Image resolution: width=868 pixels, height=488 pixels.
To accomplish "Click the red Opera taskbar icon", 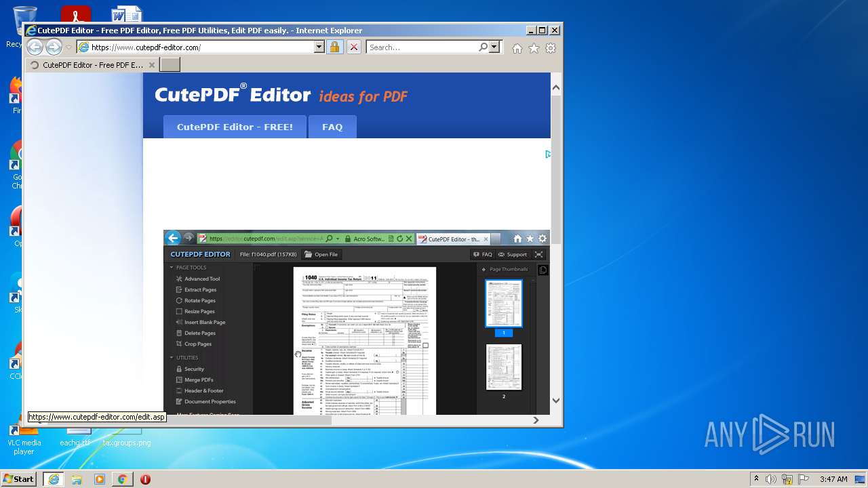I will click(145, 479).
